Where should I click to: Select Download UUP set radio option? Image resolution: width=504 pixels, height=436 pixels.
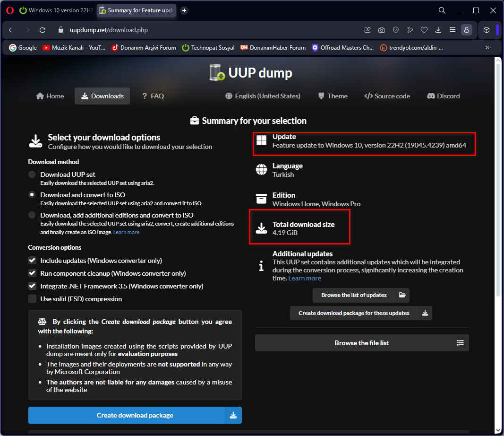(32, 174)
